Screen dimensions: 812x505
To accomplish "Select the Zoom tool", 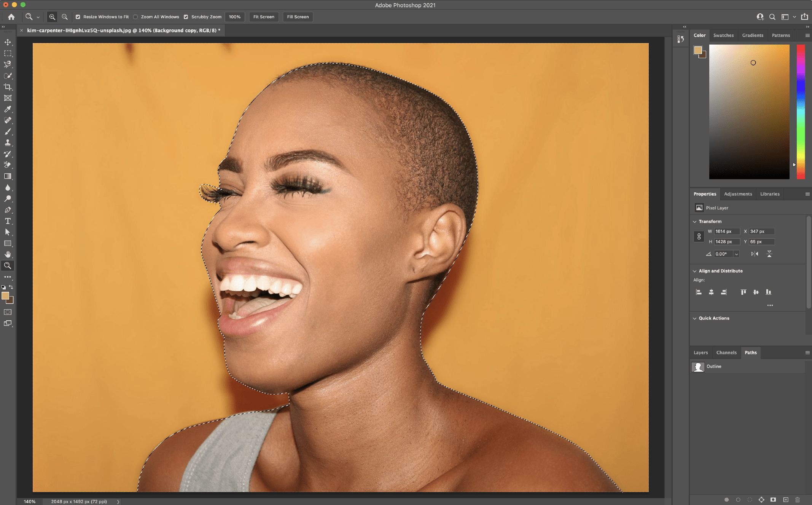I will [8, 266].
